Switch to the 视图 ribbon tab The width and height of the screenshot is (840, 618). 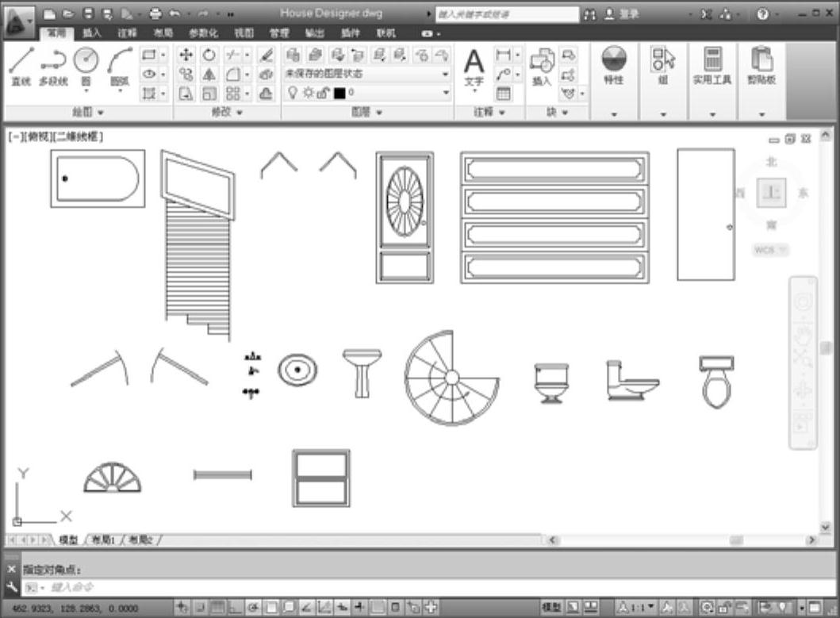point(244,33)
